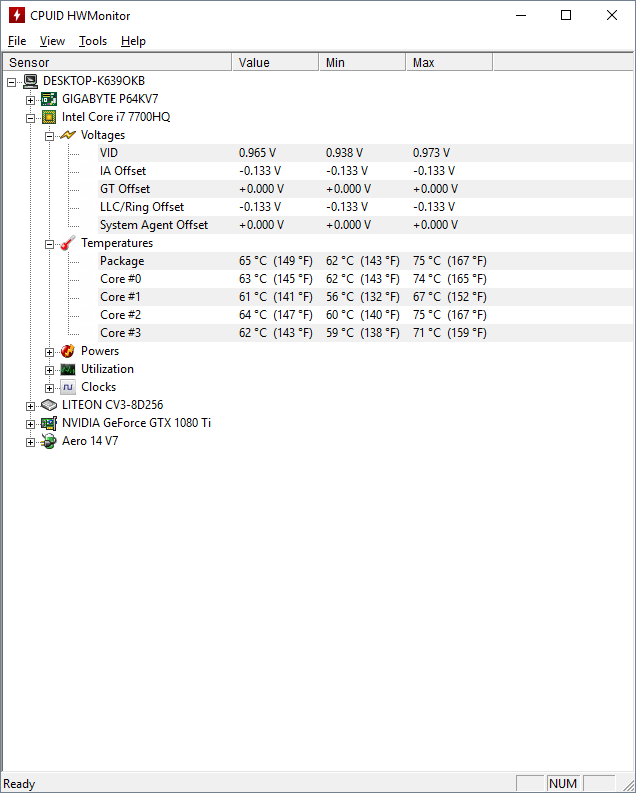The image size is (636, 793).
Task: Collapse the Voltages group
Action: (x=49, y=136)
